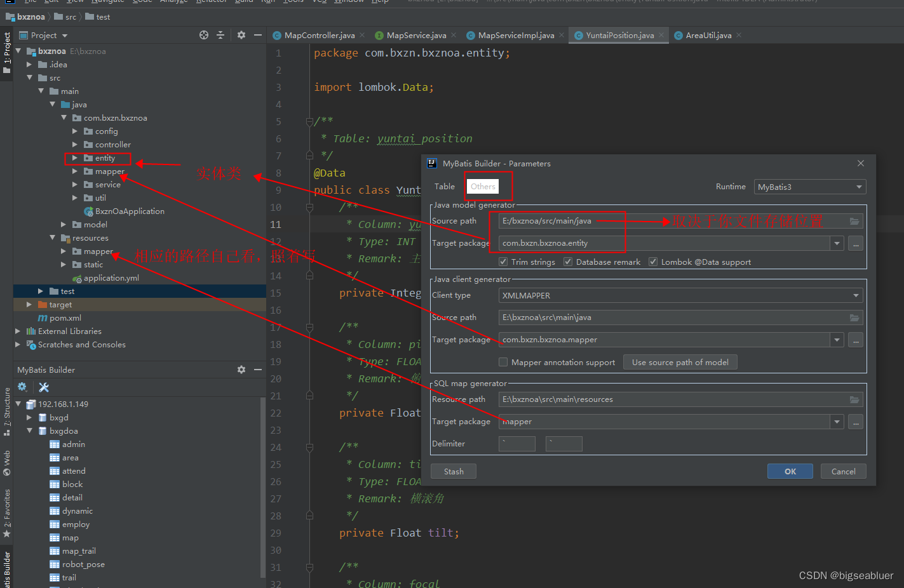The height and width of the screenshot is (588, 904).
Task: Click bxznoa breadcrumb in navigation bar
Action: [x=31, y=17]
